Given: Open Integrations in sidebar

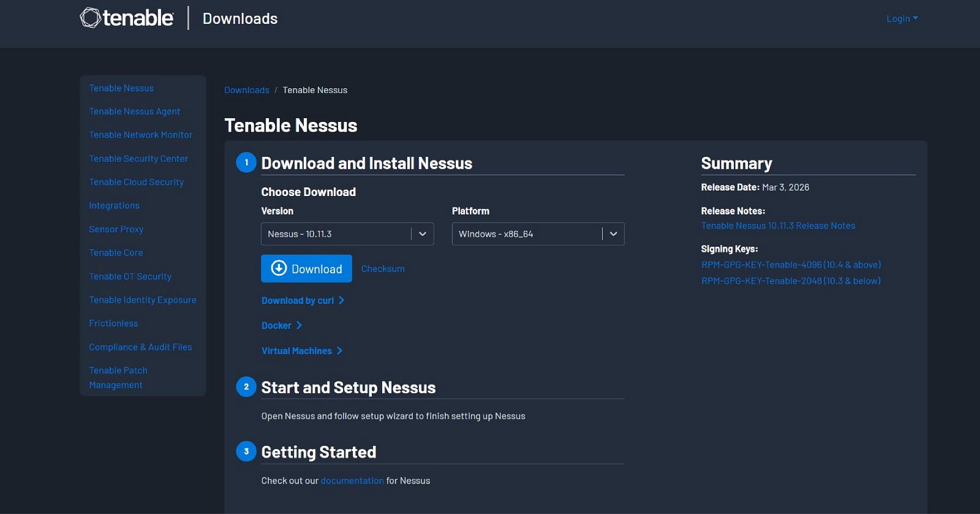Looking at the screenshot, I should (x=115, y=206).
